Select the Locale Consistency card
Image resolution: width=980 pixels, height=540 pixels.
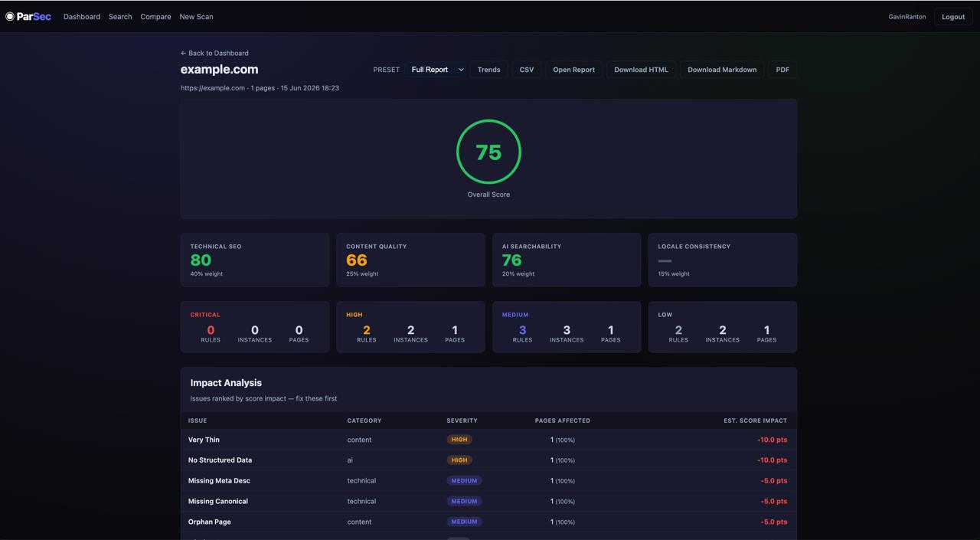coord(723,260)
